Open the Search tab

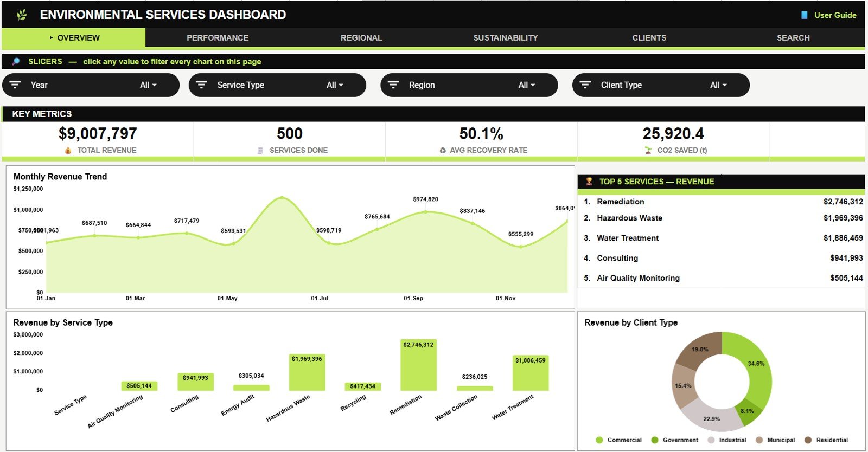tap(793, 38)
